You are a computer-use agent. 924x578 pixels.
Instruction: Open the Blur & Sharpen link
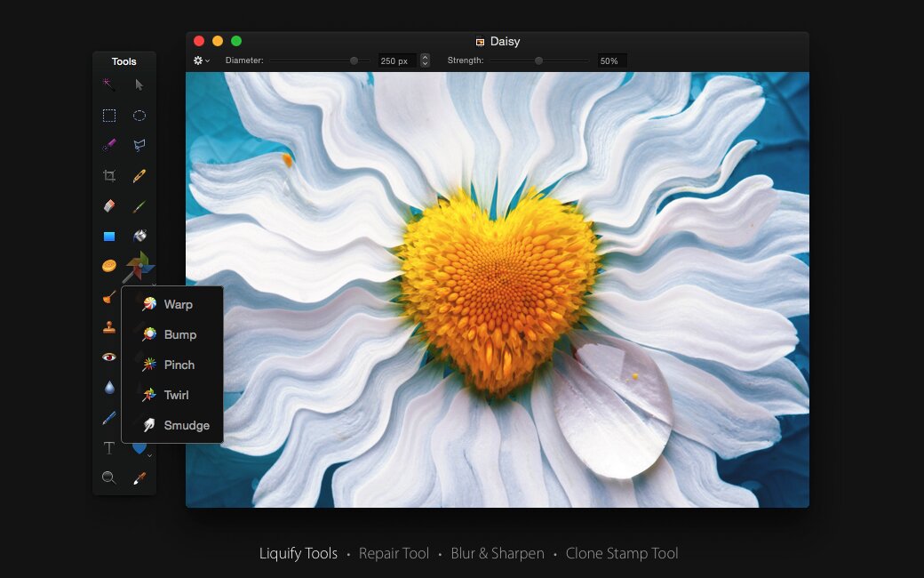(x=498, y=553)
